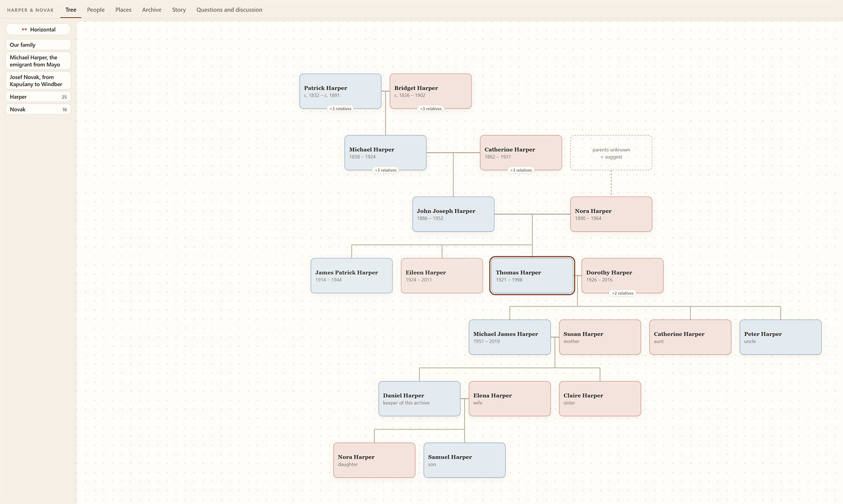
Task: Open Michael Harper, the emigrant from Mayo
Action: coord(38,61)
